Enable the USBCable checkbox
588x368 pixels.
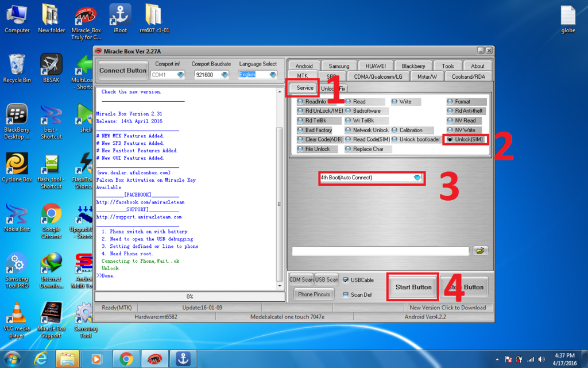(x=346, y=280)
